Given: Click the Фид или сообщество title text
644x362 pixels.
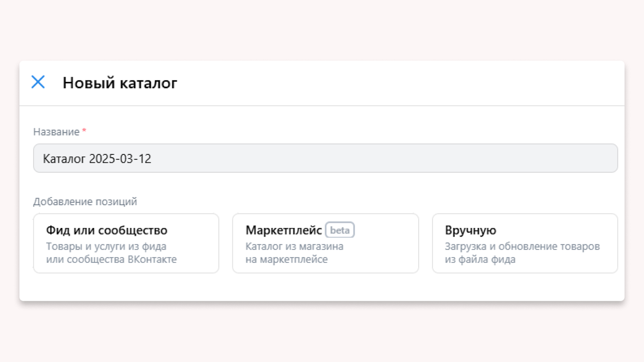Looking at the screenshot, I should 107,230.
